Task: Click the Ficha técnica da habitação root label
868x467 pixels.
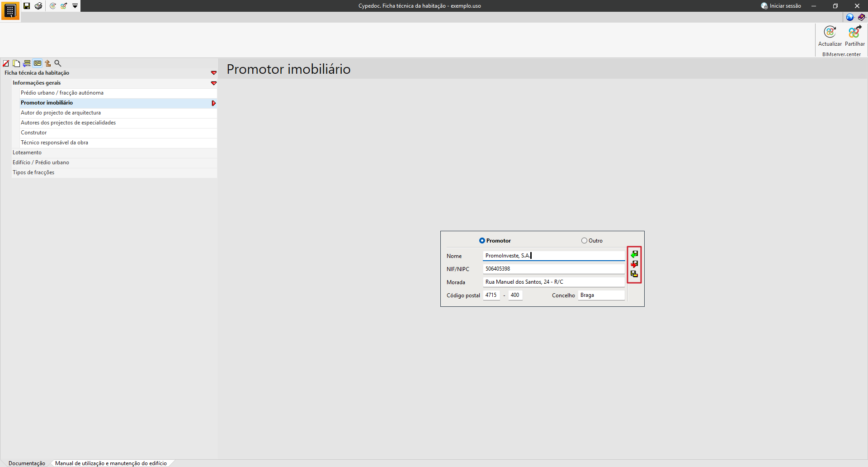Action: pyautogui.click(x=37, y=73)
